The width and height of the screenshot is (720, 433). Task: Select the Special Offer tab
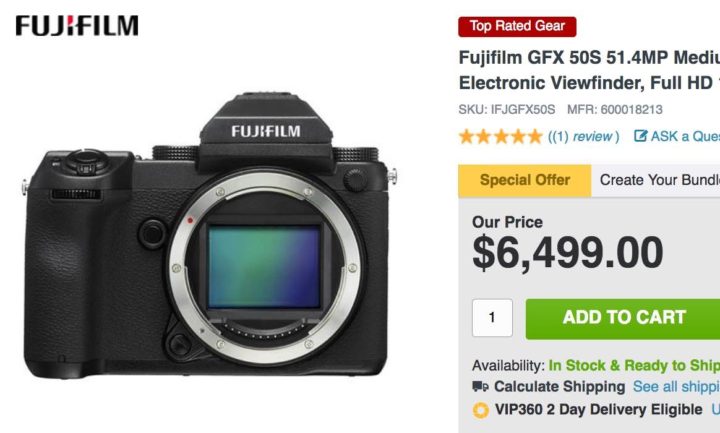[x=525, y=180]
